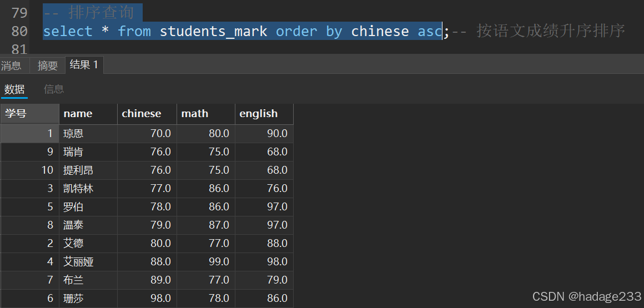
Task: Click the chinese column header
Action: 147,114
